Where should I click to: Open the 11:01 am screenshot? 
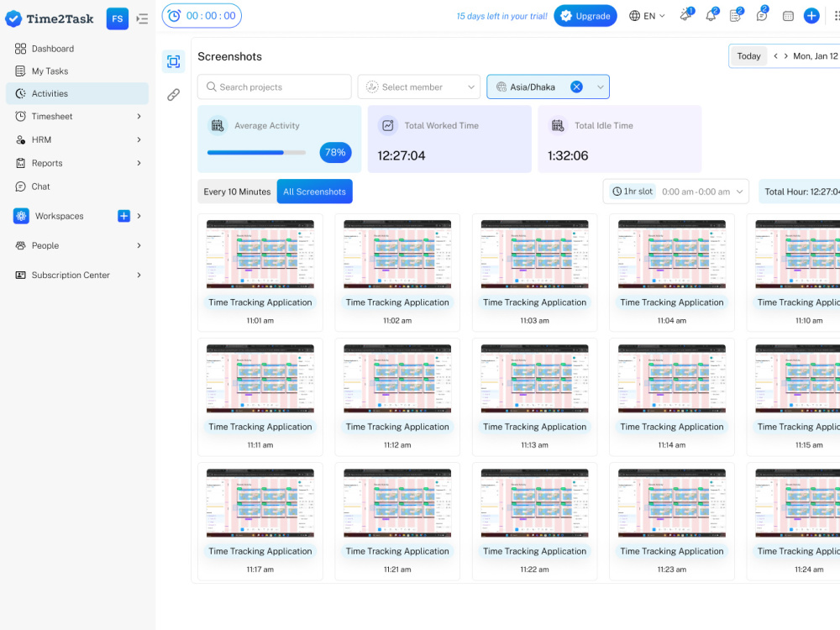tap(260, 254)
